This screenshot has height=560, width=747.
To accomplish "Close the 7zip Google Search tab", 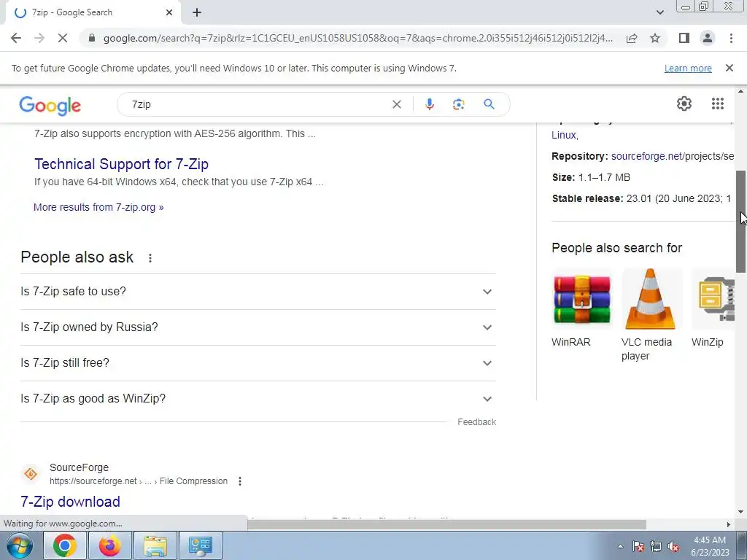I will (169, 13).
